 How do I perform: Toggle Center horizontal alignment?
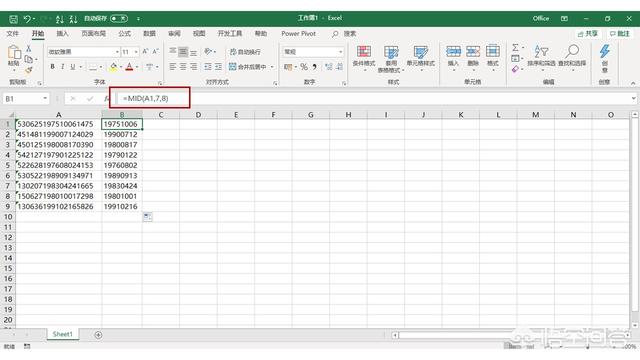[183, 67]
